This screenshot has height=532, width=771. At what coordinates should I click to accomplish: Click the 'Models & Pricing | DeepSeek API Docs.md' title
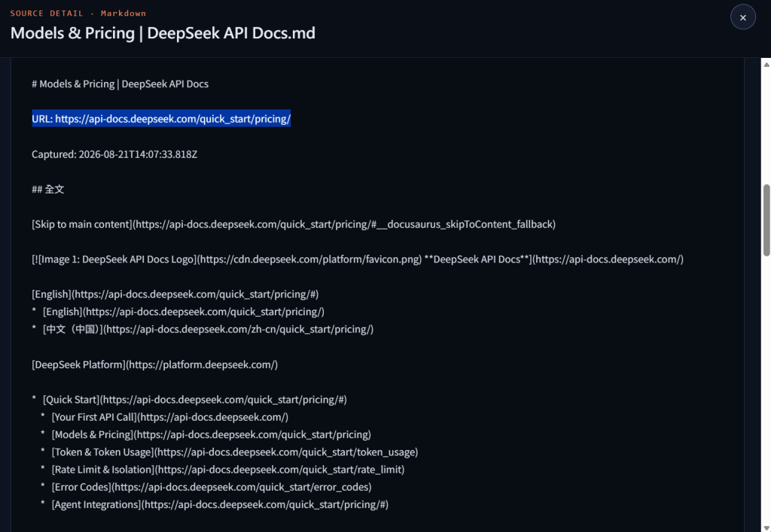[163, 33]
